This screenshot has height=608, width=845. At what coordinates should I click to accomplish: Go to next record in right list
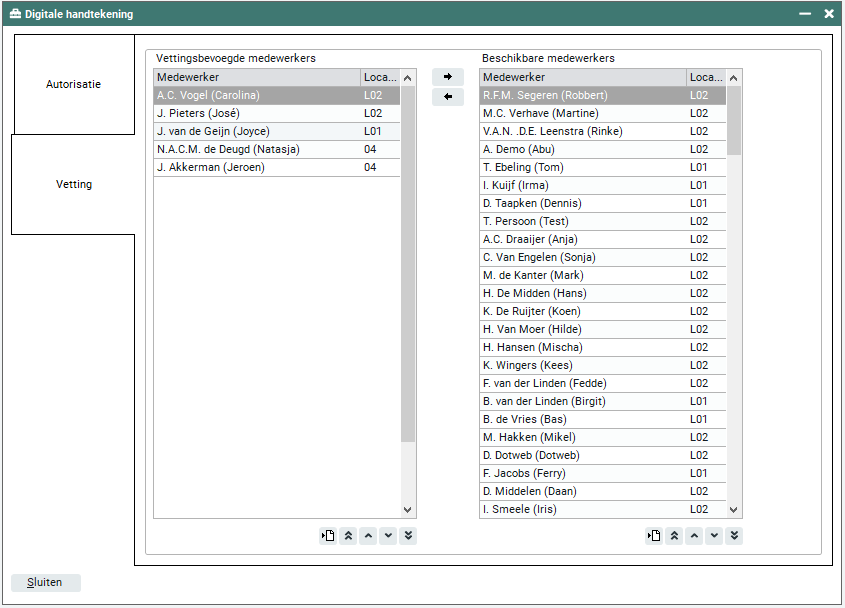pos(714,536)
